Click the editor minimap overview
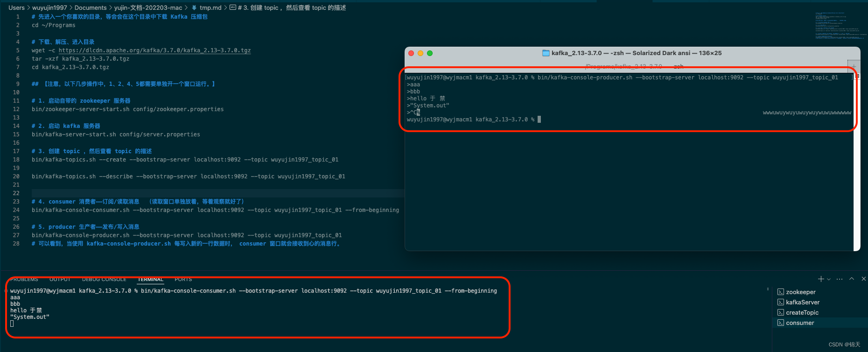 click(840, 26)
